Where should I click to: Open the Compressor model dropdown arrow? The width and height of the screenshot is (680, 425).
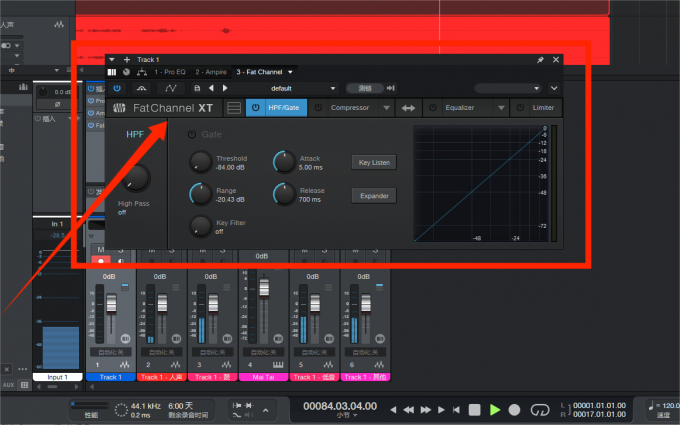[x=386, y=108]
